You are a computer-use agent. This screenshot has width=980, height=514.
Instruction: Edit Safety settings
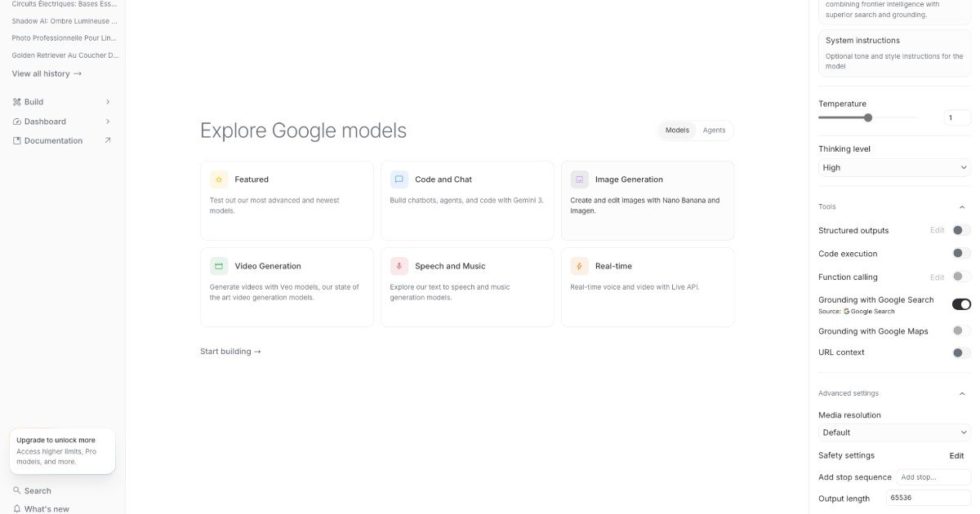coord(956,455)
